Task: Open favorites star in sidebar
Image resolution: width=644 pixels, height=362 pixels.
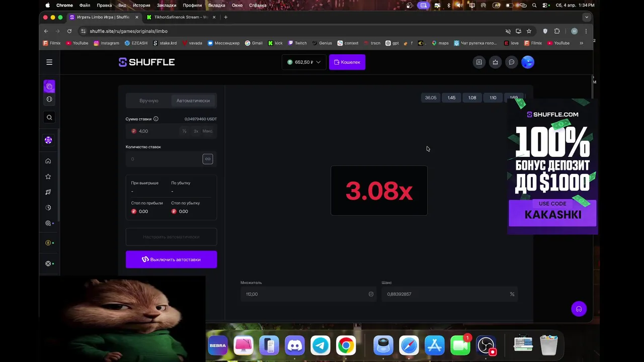Action: pos(48,176)
